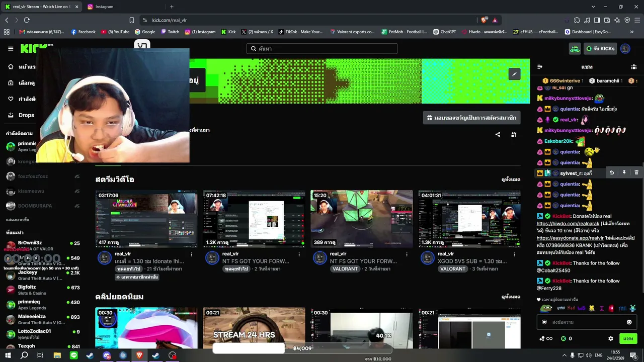
Task: Open the Kick hamburger sidebar menu
Action: (x=11, y=49)
